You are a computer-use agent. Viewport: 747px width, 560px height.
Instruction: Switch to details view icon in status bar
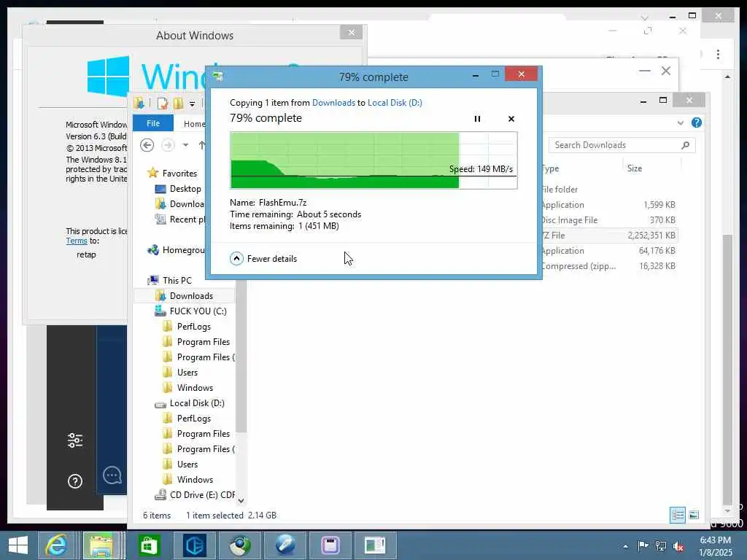tap(677, 515)
